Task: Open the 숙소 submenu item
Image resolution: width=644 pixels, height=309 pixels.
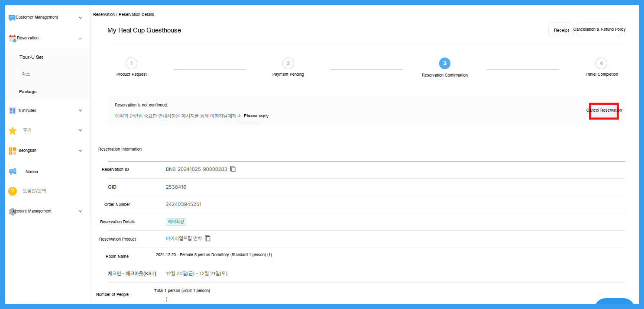Action: coord(26,74)
